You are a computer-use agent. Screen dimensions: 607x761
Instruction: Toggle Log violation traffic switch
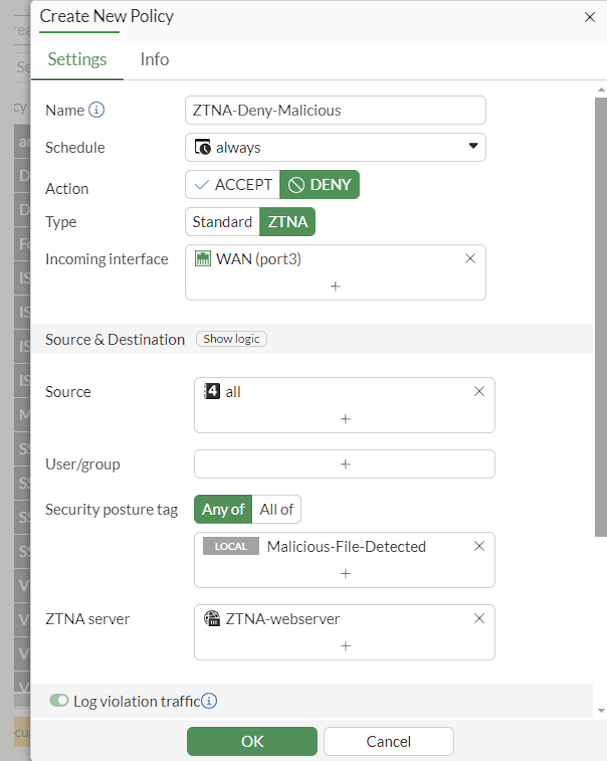tap(59, 701)
